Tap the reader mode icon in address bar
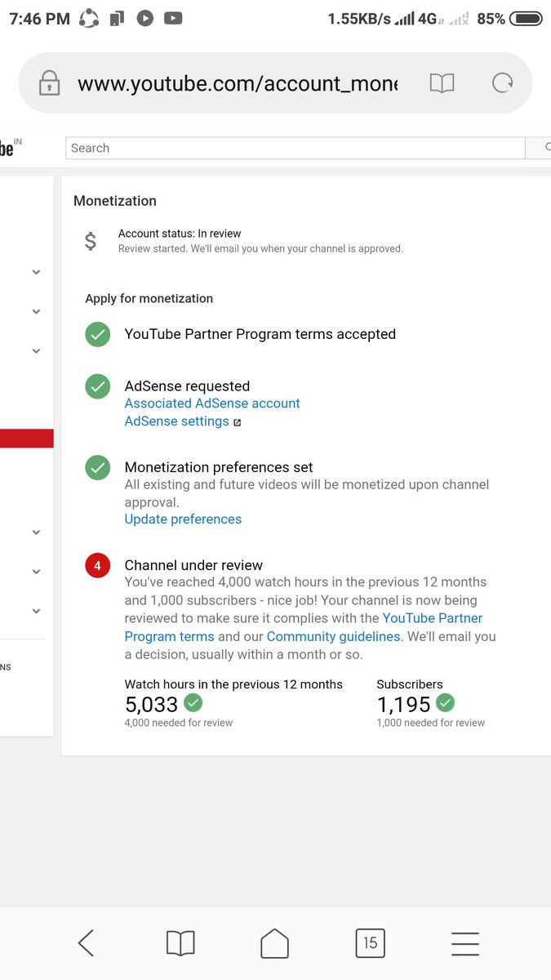This screenshot has height=980, width=551. (442, 82)
